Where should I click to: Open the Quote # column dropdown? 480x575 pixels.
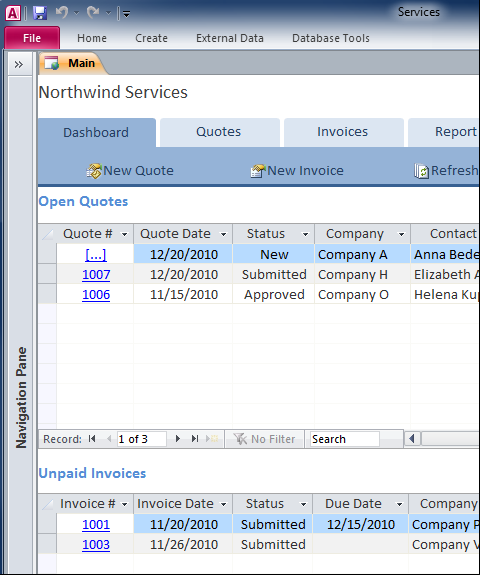click(124, 234)
